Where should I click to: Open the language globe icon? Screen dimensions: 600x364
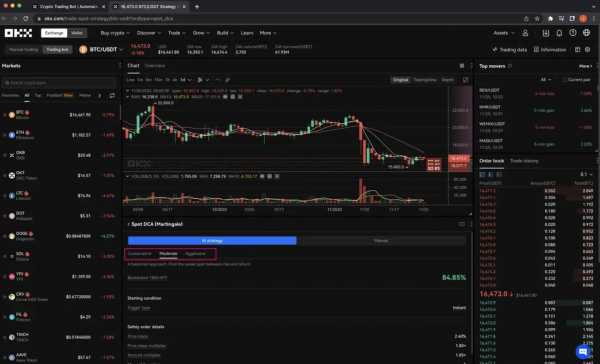point(586,33)
